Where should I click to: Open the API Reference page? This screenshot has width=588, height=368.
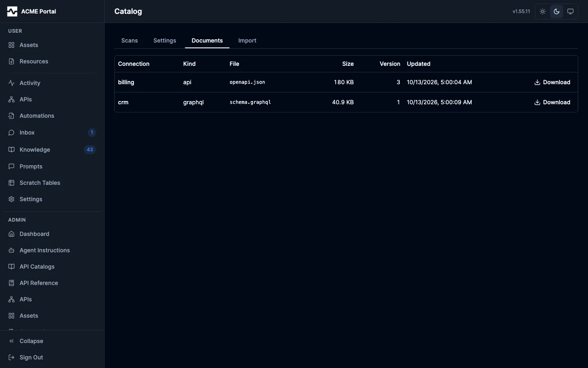click(x=52, y=283)
